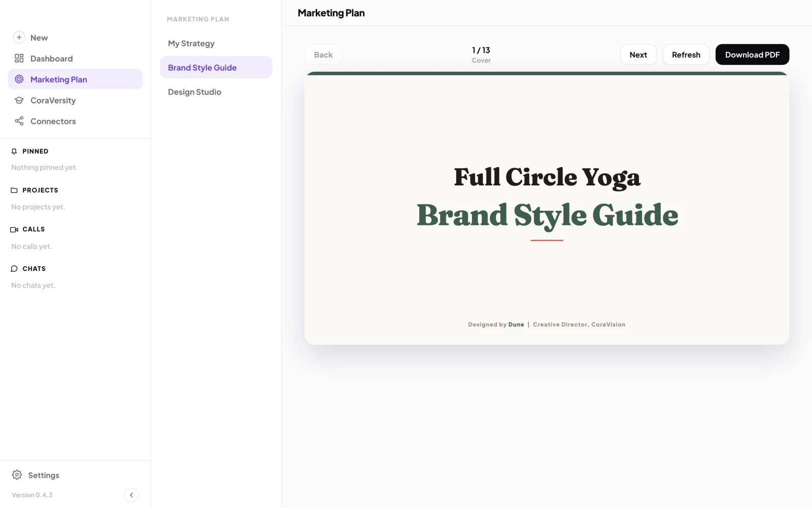
Task: Open Settings via the gear icon
Action: click(17, 475)
